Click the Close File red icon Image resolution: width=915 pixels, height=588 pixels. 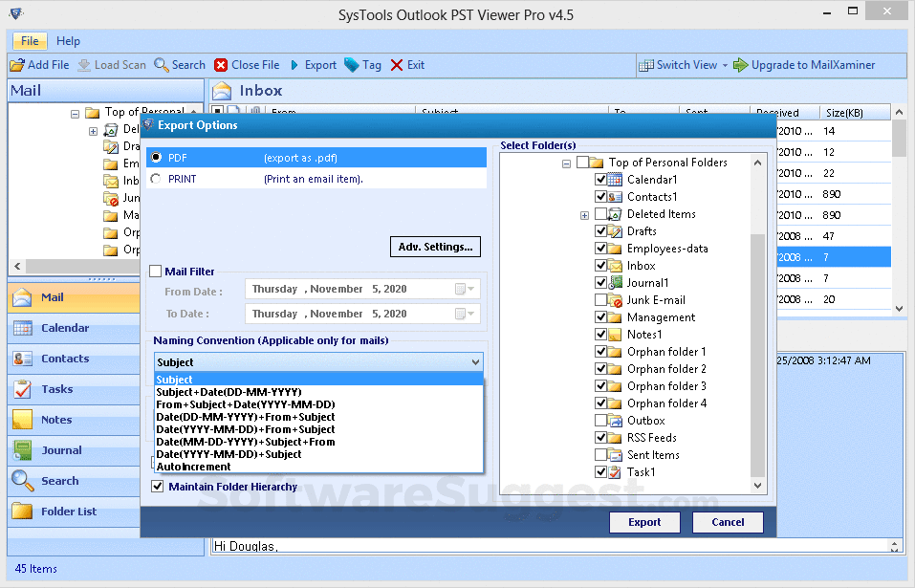pos(221,65)
